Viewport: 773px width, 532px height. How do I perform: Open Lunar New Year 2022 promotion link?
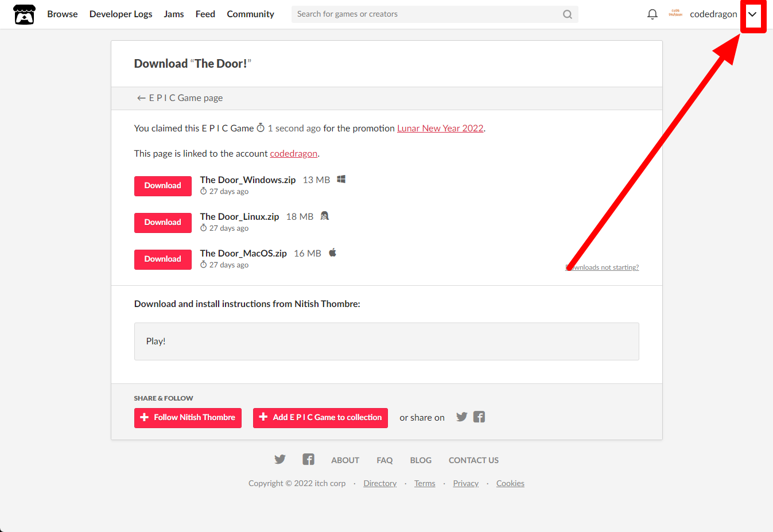(x=440, y=128)
